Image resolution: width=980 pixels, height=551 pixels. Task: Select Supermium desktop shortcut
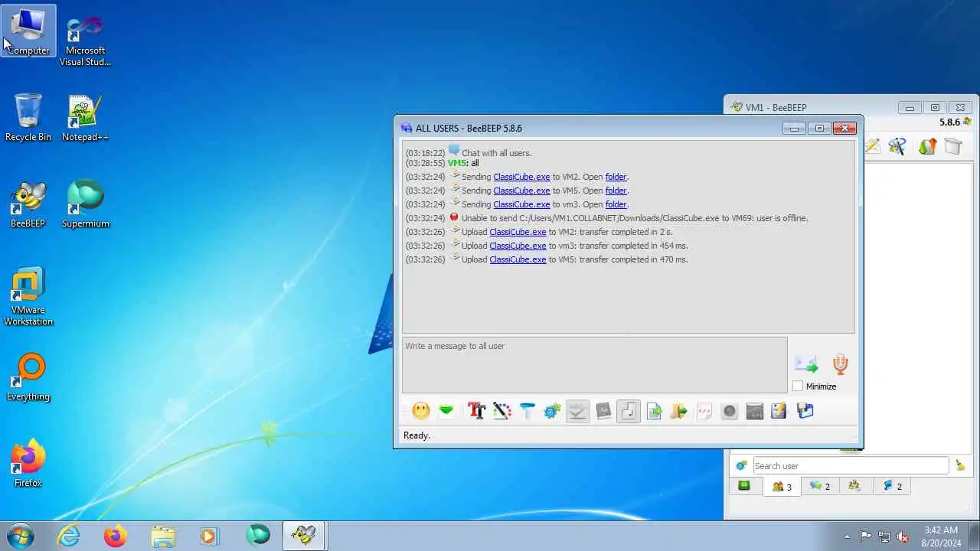(x=86, y=205)
